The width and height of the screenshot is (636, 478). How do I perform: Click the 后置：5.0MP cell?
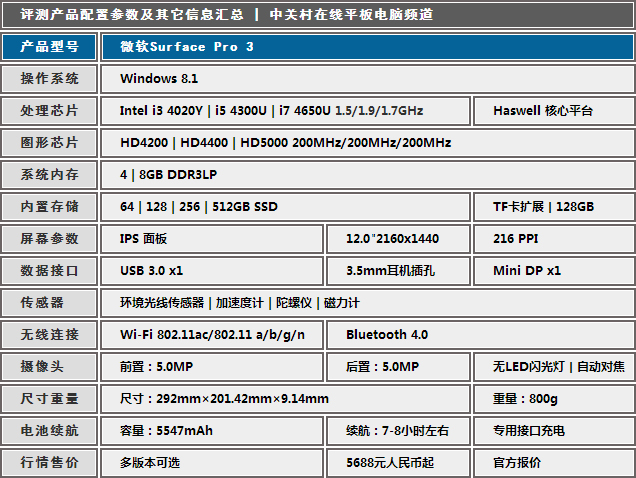(x=399, y=367)
